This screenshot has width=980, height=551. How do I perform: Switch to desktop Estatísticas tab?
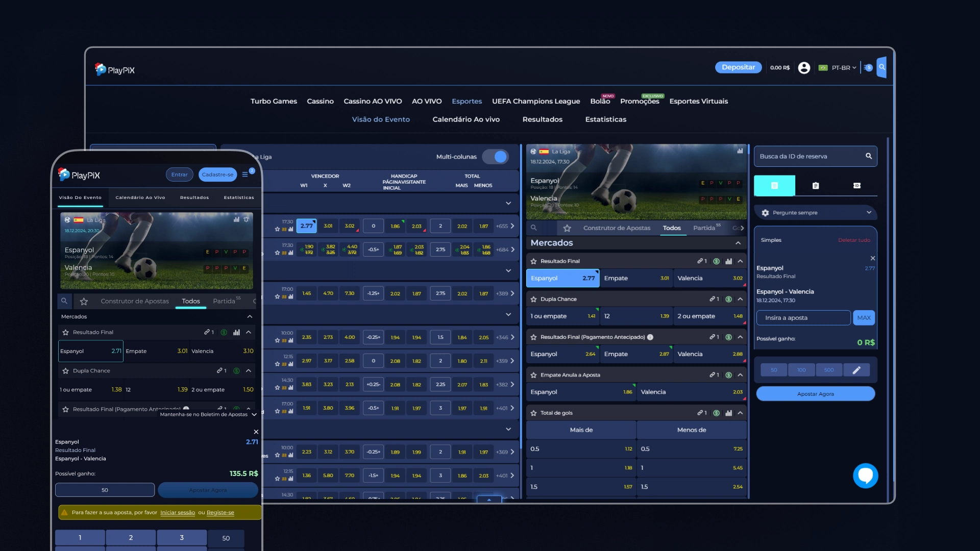click(x=606, y=119)
